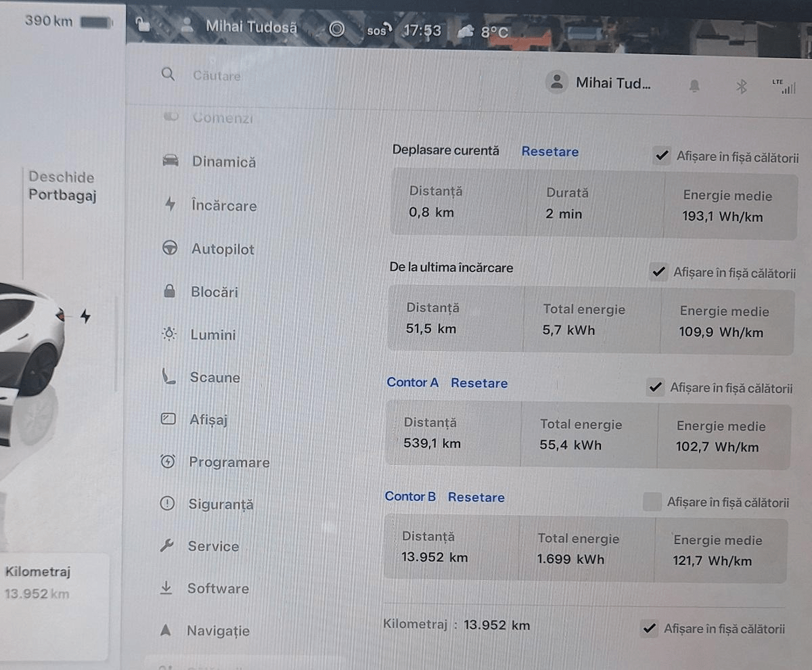Open Mihai Tudosă profile in status bar

coord(250,27)
